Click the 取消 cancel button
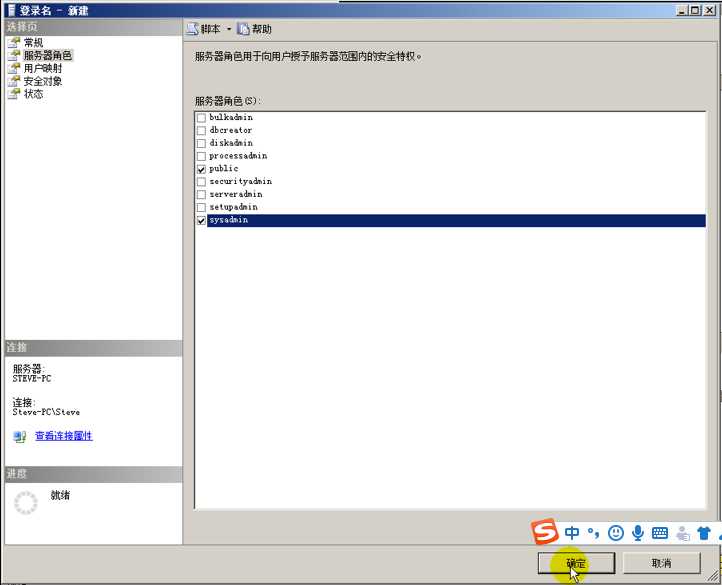 [661, 563]
